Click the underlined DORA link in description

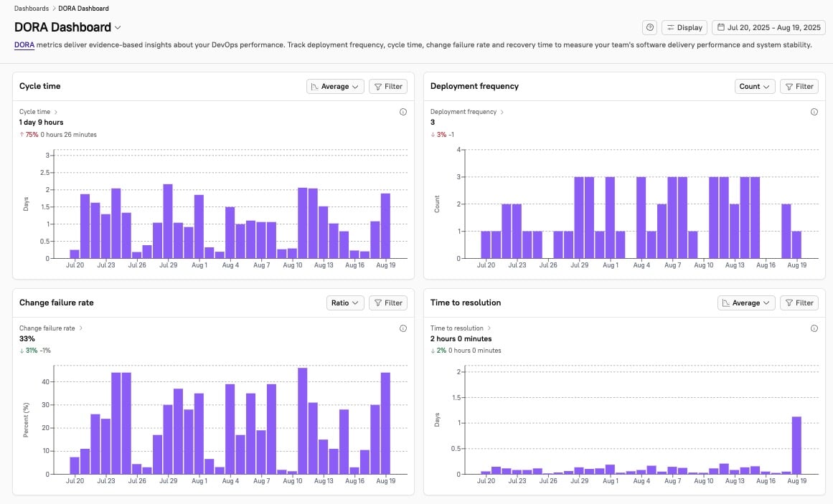[x=24, y=45]
